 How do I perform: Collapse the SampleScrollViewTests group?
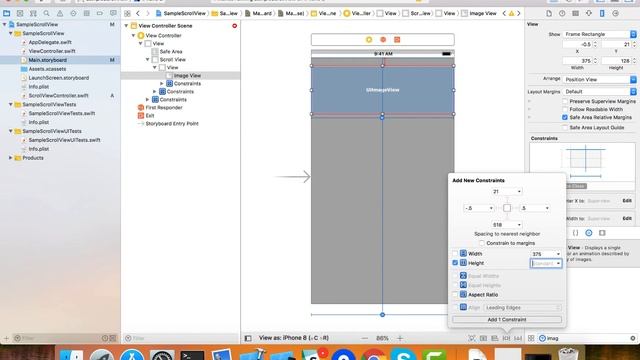(11, 104)
